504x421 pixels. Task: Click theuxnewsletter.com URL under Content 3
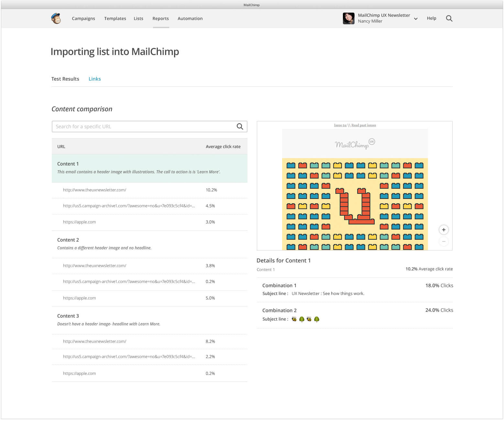pos(94,341)
